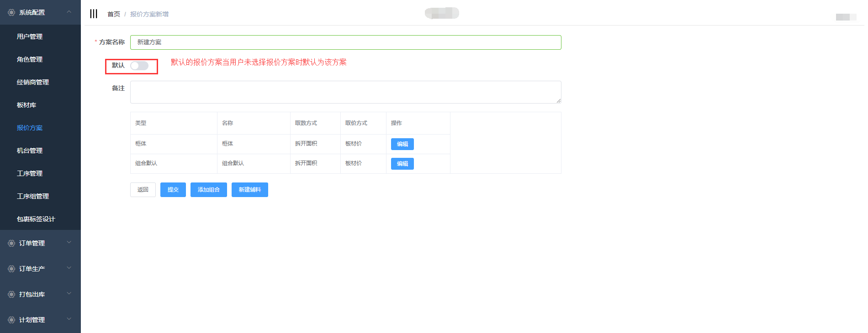Viewport: 868px width, 333px height.
Task: Click the gear icon beside 计划管理
Action: pos(11,320)
